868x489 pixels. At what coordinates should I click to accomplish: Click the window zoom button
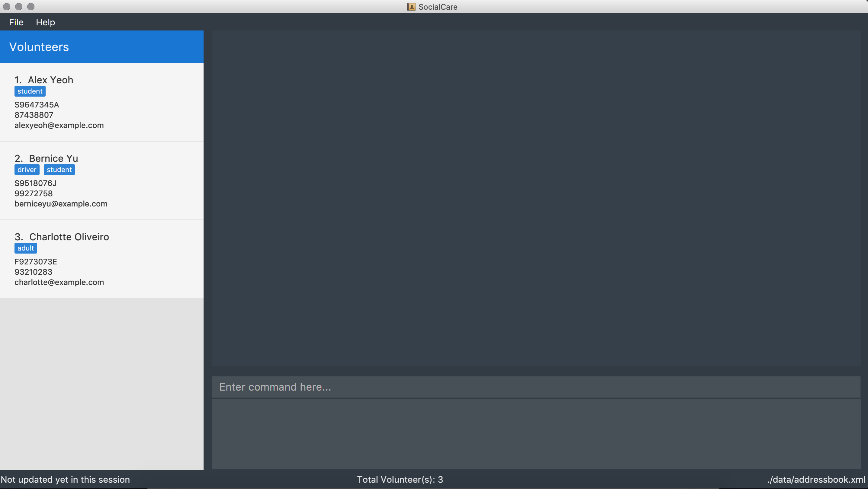pos(31,7)
